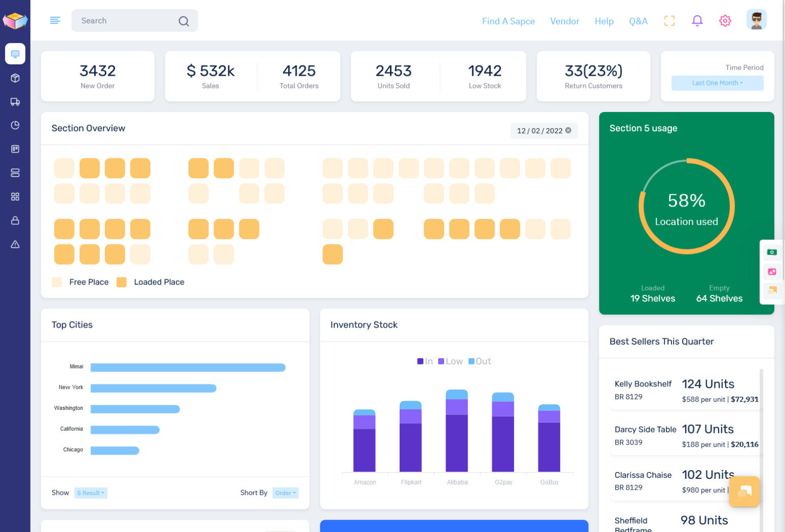This screenshot has width=785, height=532.
Task: Click the 58% circular usage gauge
Action: (x=686, y=206)
